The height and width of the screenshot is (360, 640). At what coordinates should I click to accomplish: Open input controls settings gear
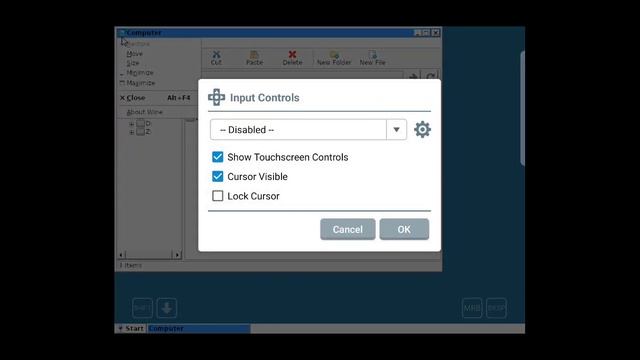point(422,129)
